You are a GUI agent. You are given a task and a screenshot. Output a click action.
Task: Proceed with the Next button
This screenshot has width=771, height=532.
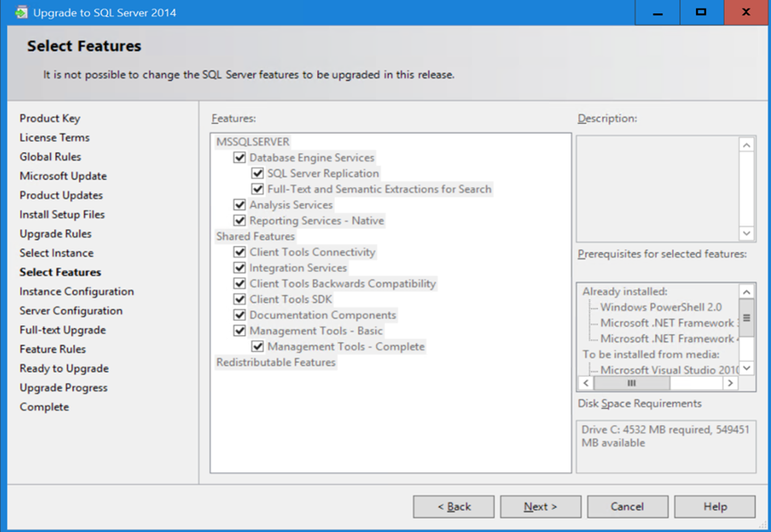click(x=540, y=506)
